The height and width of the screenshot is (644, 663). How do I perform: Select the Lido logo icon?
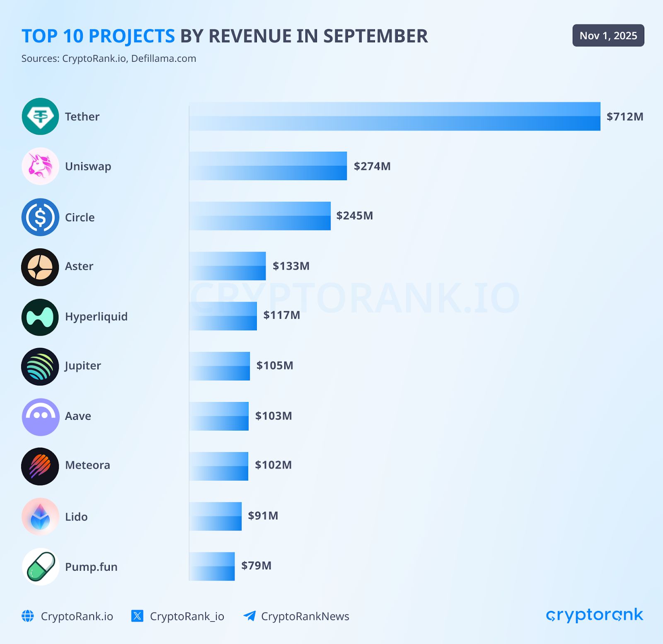[x=40, y=516]
